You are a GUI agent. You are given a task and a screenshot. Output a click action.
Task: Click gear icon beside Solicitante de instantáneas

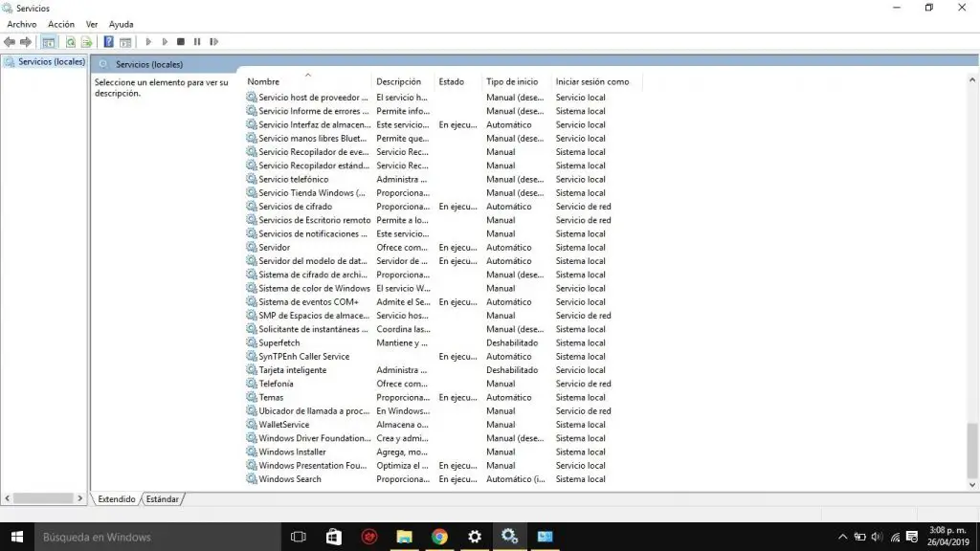pyautogui.click(x=252, y=329)
